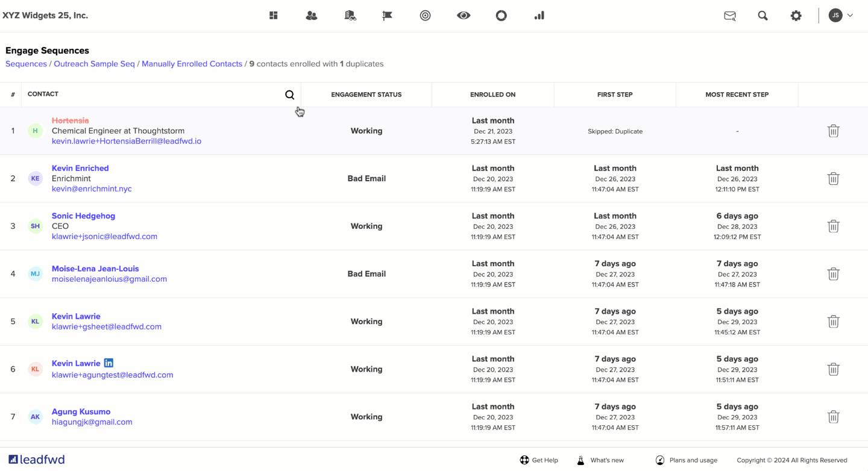The height and width of the screenshot is (471, 868).
Task: Click the H avatar for Hortensia
Action: (x=35, y=131)
